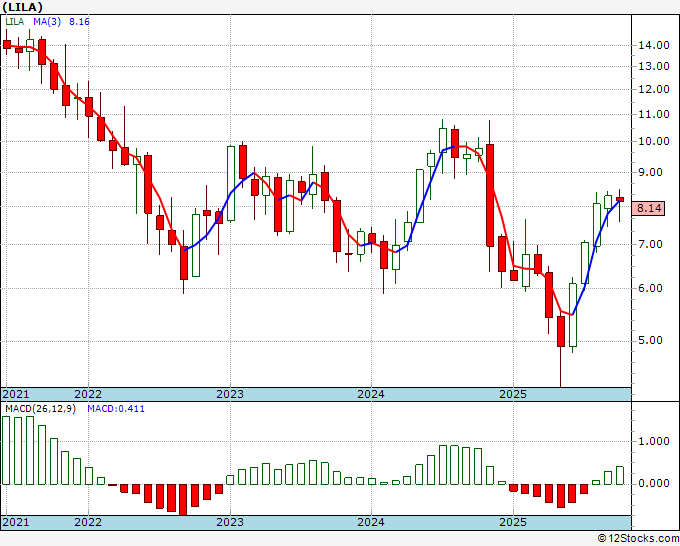680x546 pixels.
Task: Select the MA value 8.16
Action: coord(79,22)
